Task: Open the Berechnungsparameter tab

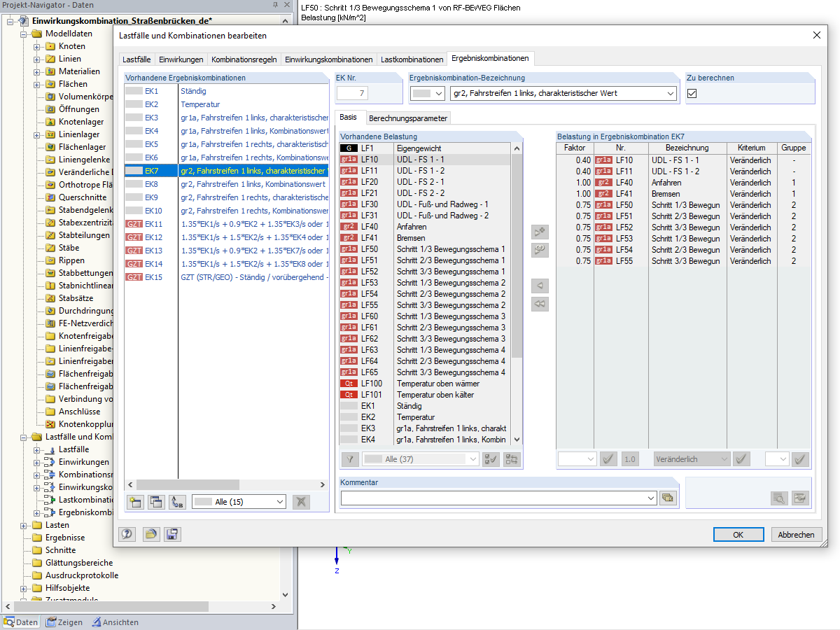Action: (408, 118)
